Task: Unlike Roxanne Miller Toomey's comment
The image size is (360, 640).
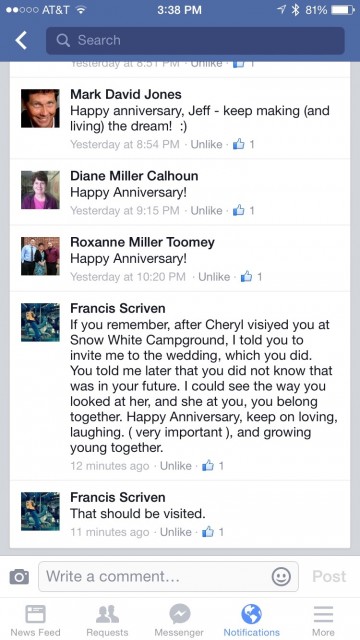Action: point(214,277)
